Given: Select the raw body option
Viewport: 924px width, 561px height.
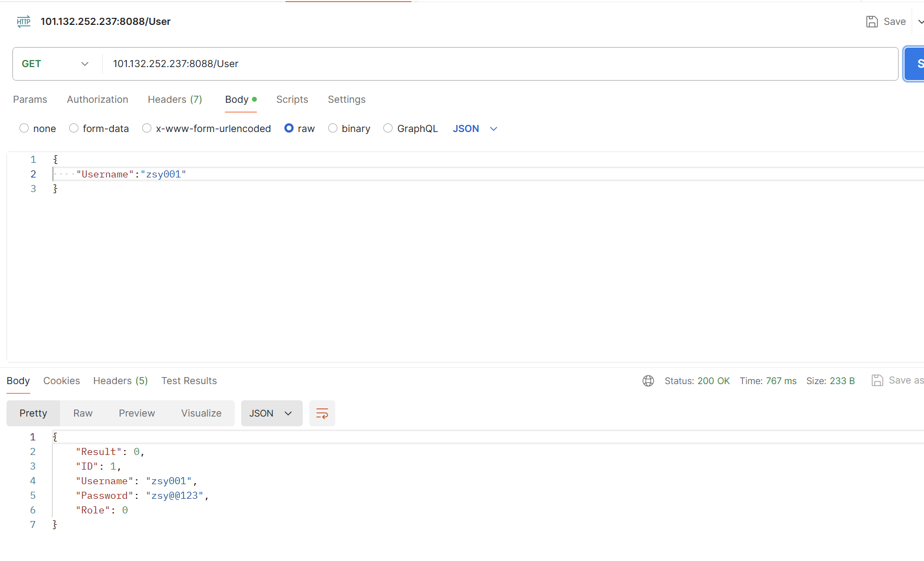Looking at the screenshot, I should [x=300, y=129].
